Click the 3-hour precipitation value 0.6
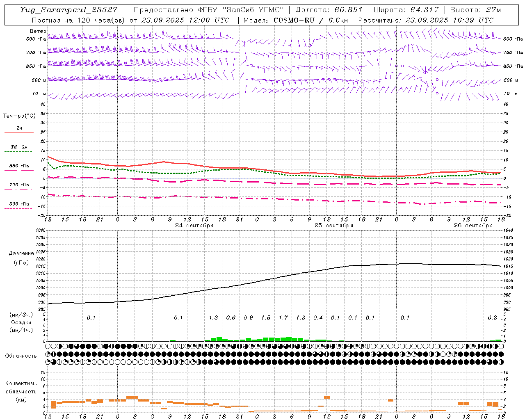This screenshot has width=525, height=420. coord(231,317)
